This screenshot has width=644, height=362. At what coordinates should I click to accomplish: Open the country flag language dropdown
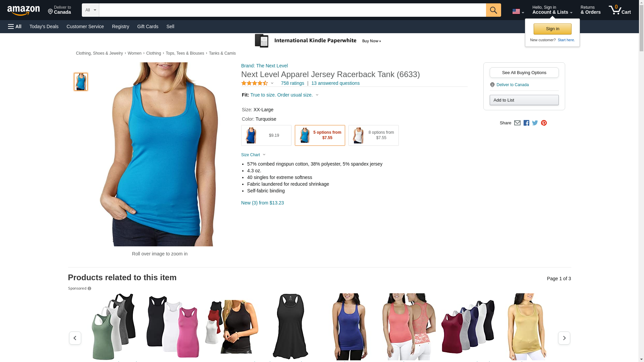pyautogui.click(x=518, y=12)
